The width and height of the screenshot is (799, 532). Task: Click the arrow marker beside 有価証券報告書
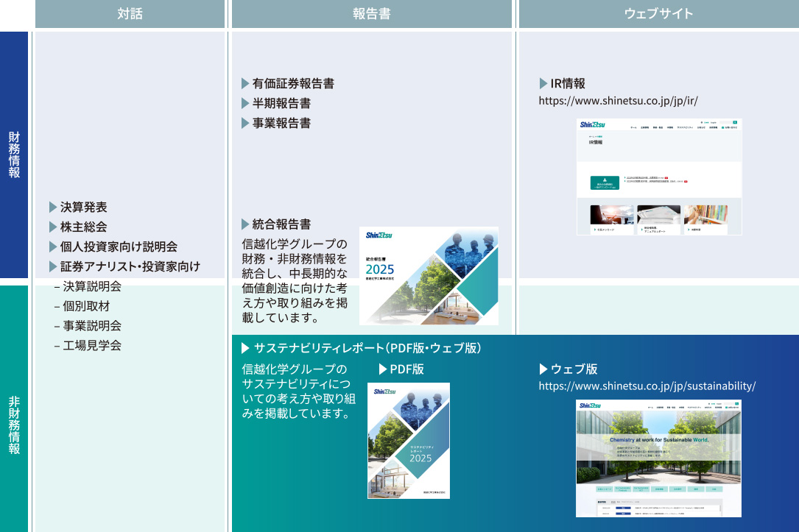[x=245, y=83]
